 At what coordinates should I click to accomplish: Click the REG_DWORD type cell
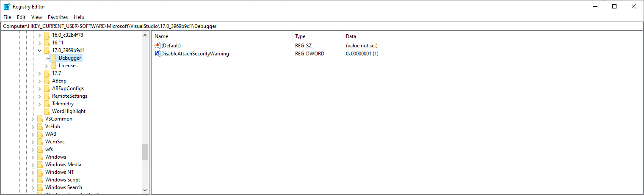pos(310,54)
